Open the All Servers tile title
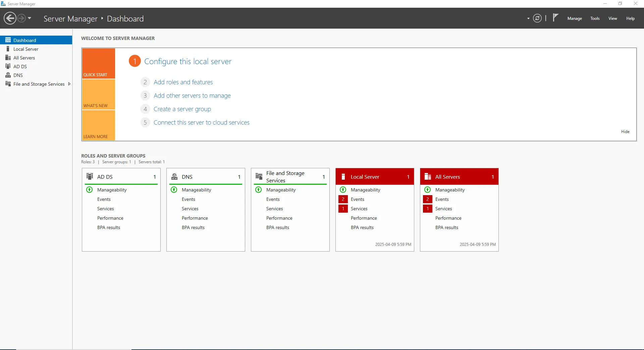The width and height of the screenshot is (644, 350). tap(447, 177)
